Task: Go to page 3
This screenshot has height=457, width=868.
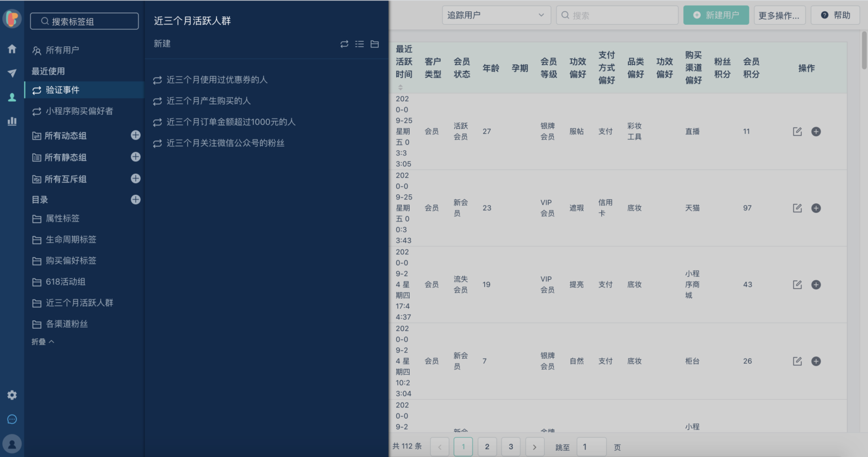Action: click(511, 447)
